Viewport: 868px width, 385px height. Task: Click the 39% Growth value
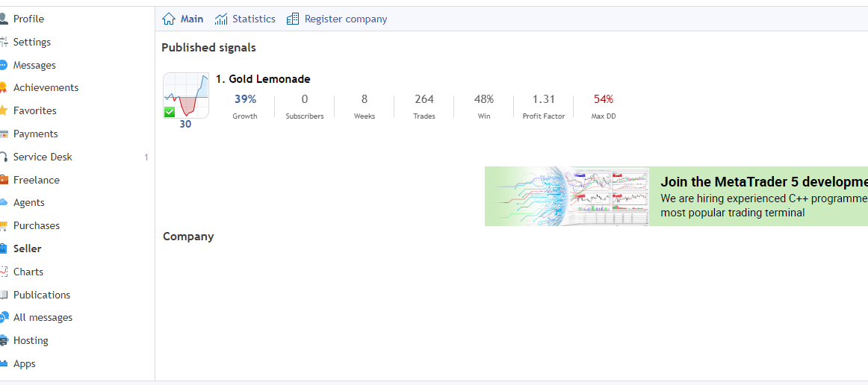[x=245, y=99]
